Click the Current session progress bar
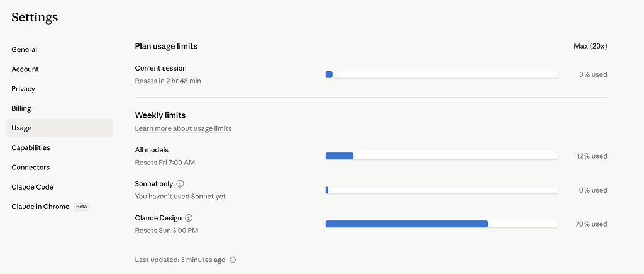The width and height of the screenshot is (644, 274). (442, 74)
